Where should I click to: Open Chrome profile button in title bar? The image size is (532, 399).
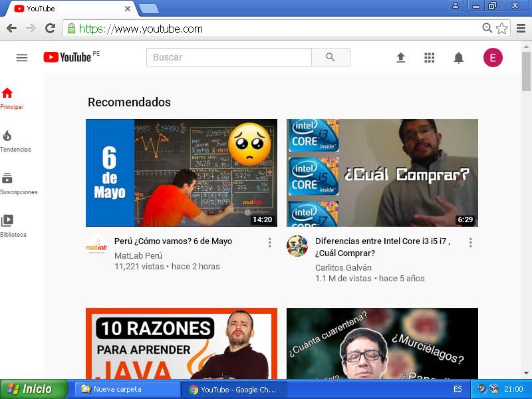(456, 5)
